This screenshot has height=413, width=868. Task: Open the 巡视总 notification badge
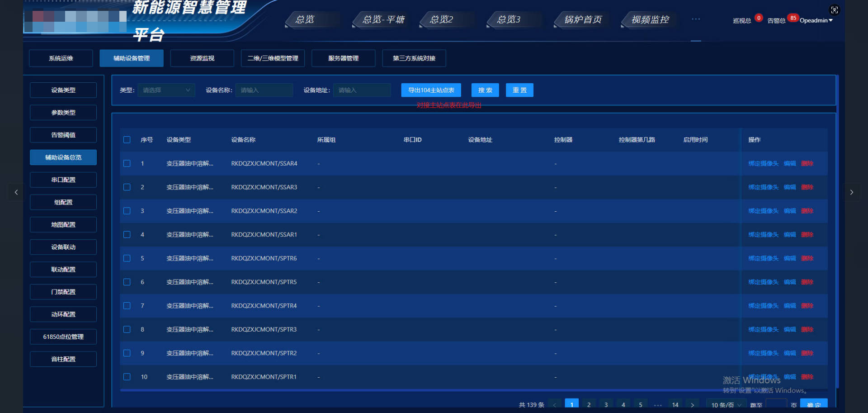click(x=759, y=18)
